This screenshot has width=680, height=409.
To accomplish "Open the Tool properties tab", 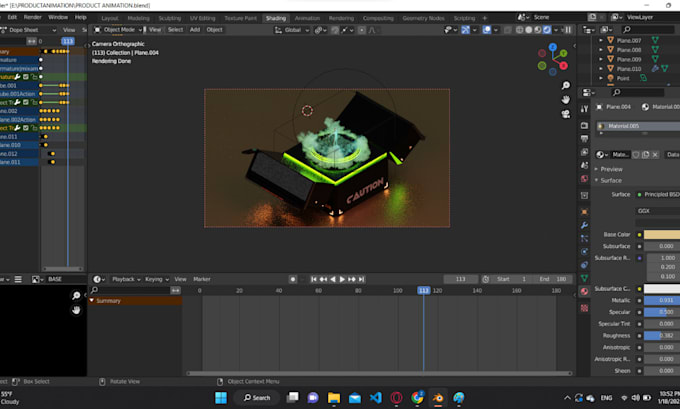I will pyautogui.click(x=584, y=109).
